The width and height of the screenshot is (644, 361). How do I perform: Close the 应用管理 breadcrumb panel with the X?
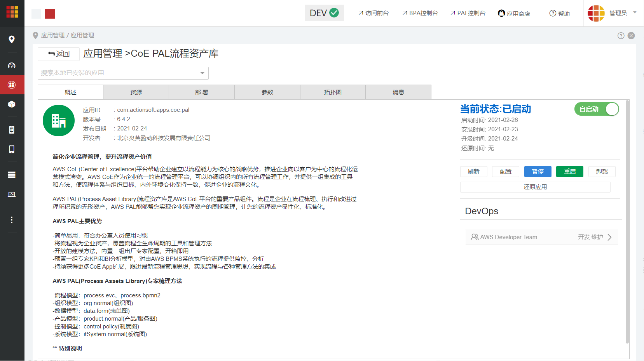pos(631,35)
